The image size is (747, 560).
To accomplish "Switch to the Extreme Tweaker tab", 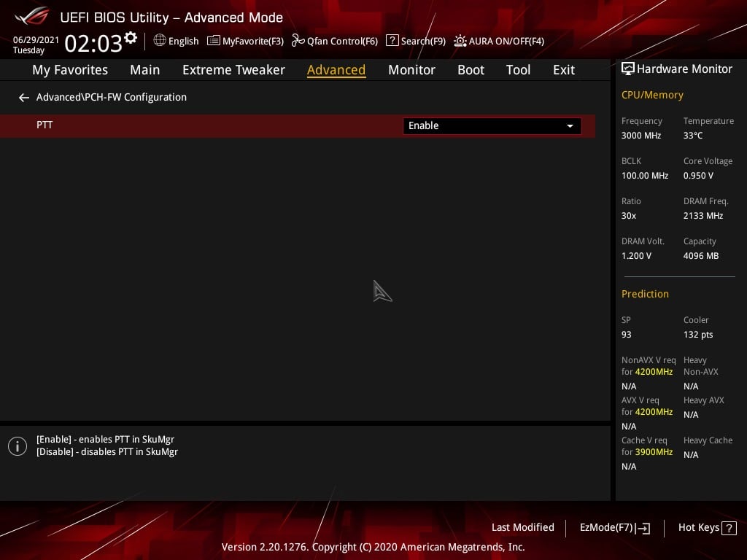I will point(233,69).
